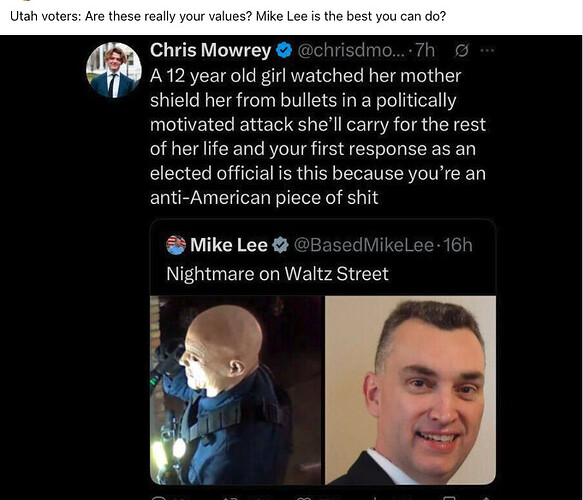The image size is (583, 500).
Task: Open the three-dot more options menu
Action: [487, 50]
